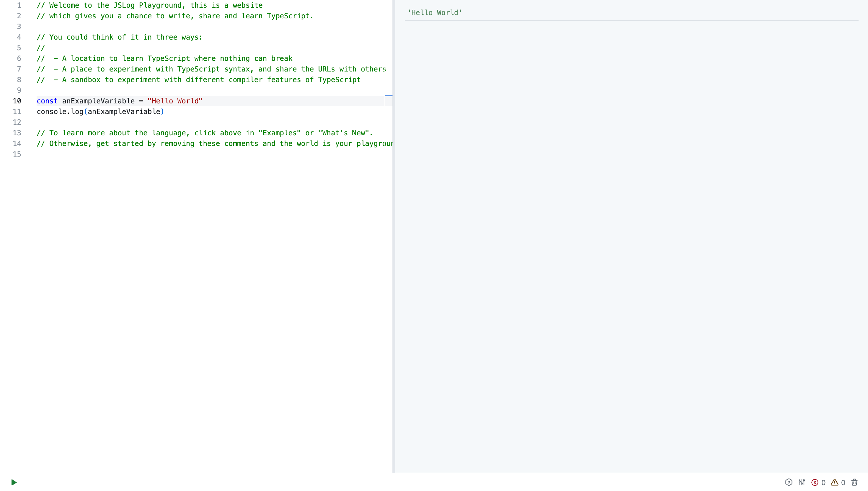Click the blue overview ruler marker in editor
868x491 pixels.
click(x=389, y=96)
